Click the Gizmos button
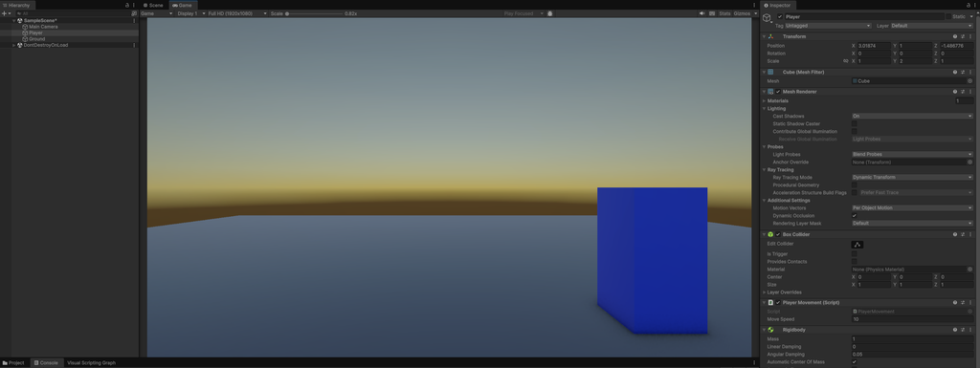 742,13
